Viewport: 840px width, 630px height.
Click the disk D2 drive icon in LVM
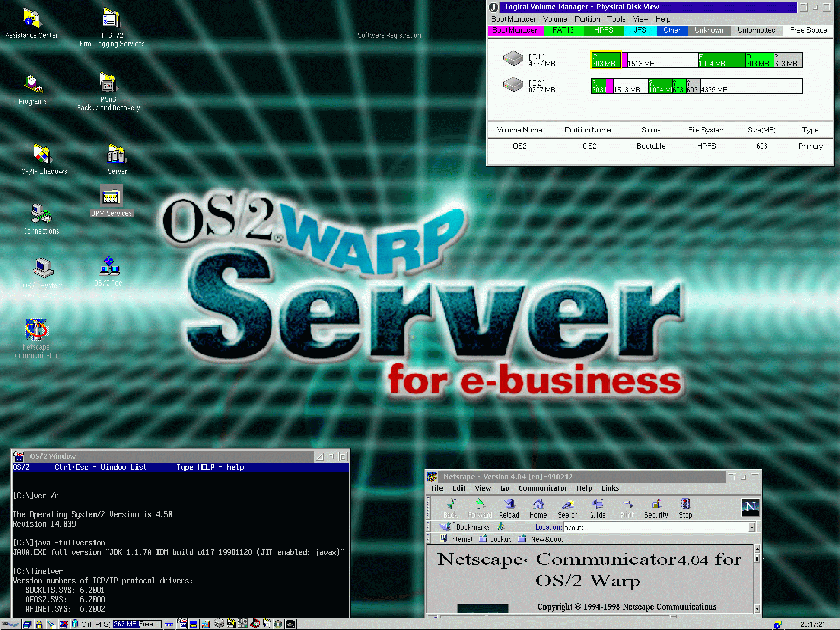click(x=513, y=85)
